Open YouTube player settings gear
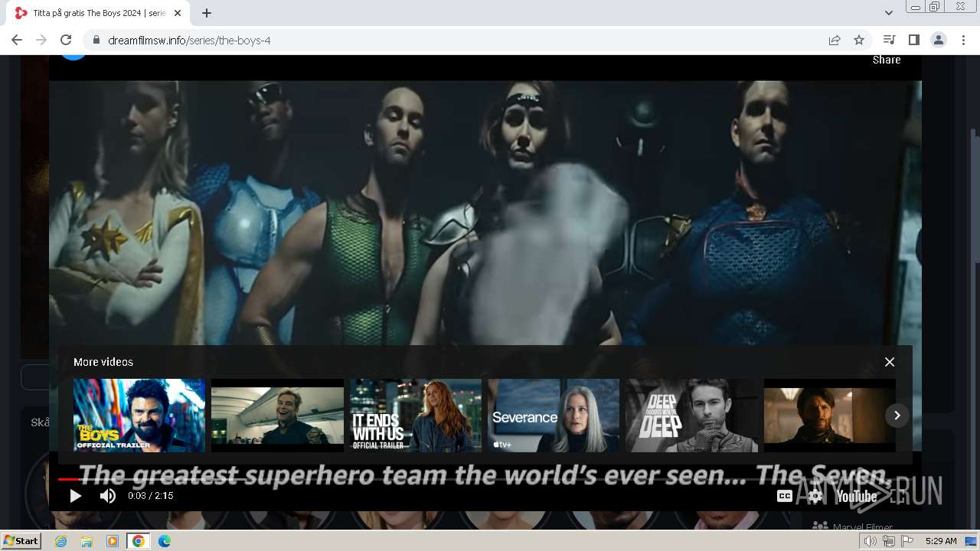980x551 pixels. point(815,496)
